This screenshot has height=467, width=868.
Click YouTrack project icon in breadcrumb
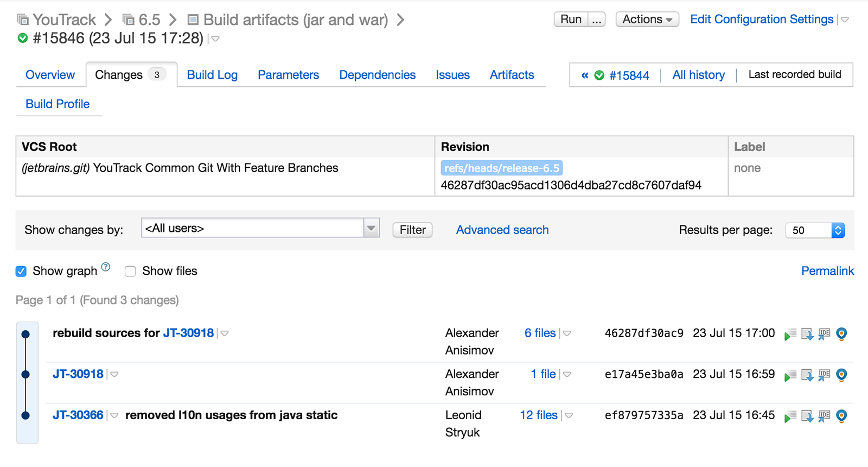(23, 20)
